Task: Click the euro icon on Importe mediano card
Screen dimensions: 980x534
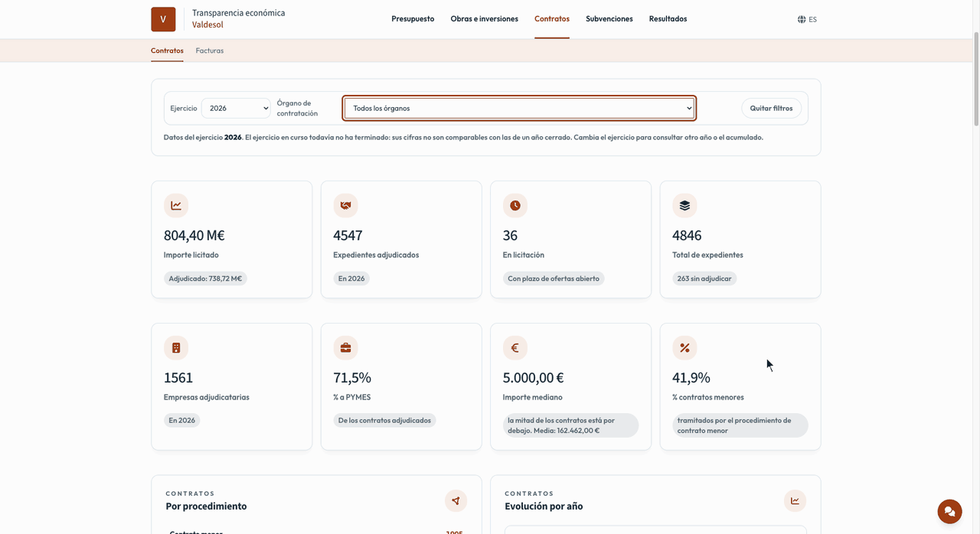Action: point(515,347)
